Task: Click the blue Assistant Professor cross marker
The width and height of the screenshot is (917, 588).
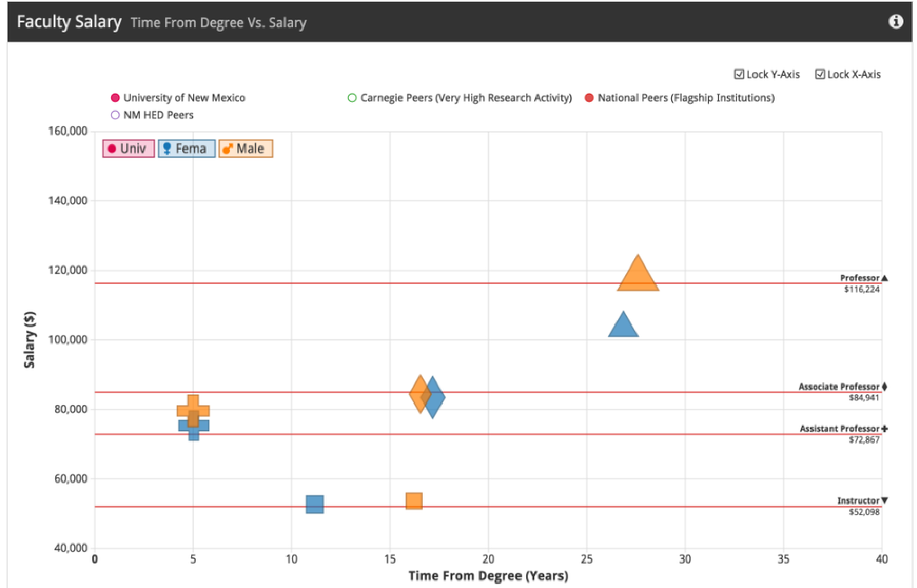Action: [x=194, y=432]
